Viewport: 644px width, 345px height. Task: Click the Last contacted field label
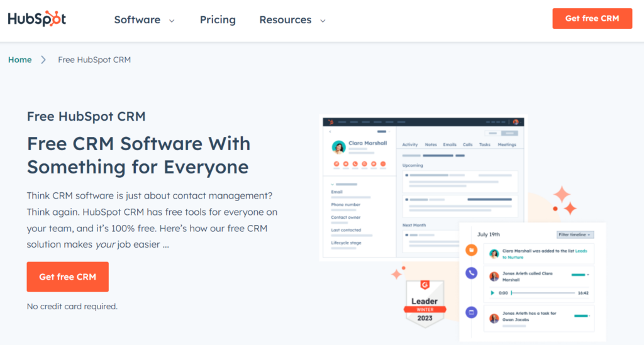[x=346, y=230]
